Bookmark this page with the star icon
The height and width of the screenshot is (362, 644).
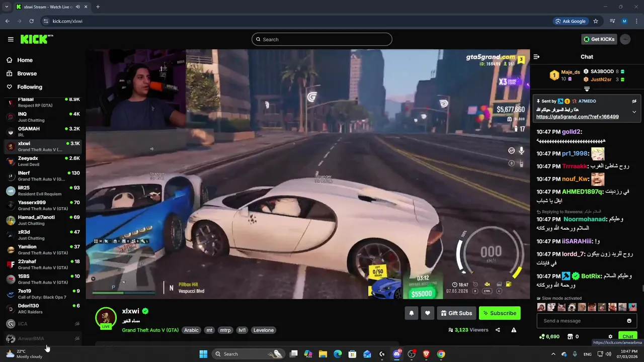click(596, 21)
